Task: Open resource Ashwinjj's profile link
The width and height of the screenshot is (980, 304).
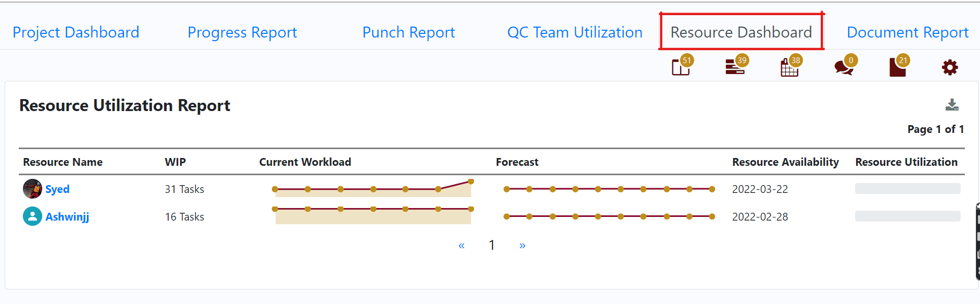Action: click(67, 216)
